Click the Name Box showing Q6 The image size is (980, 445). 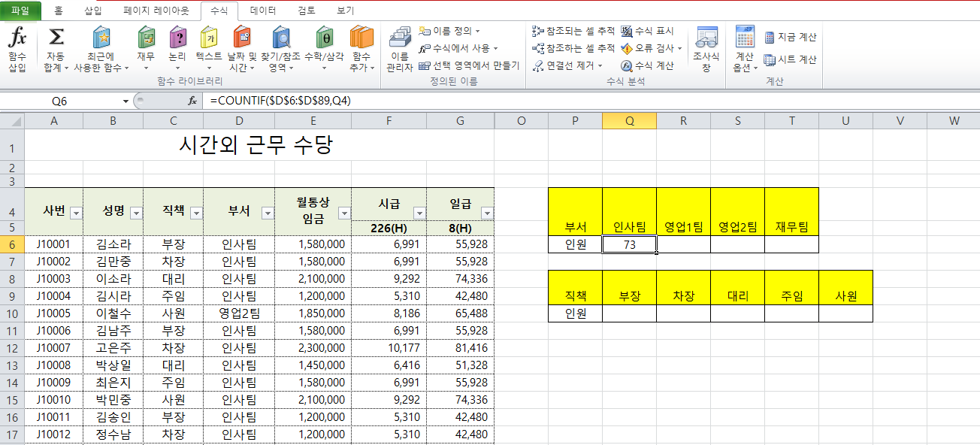pyautogui.click(x=59, y=101)
